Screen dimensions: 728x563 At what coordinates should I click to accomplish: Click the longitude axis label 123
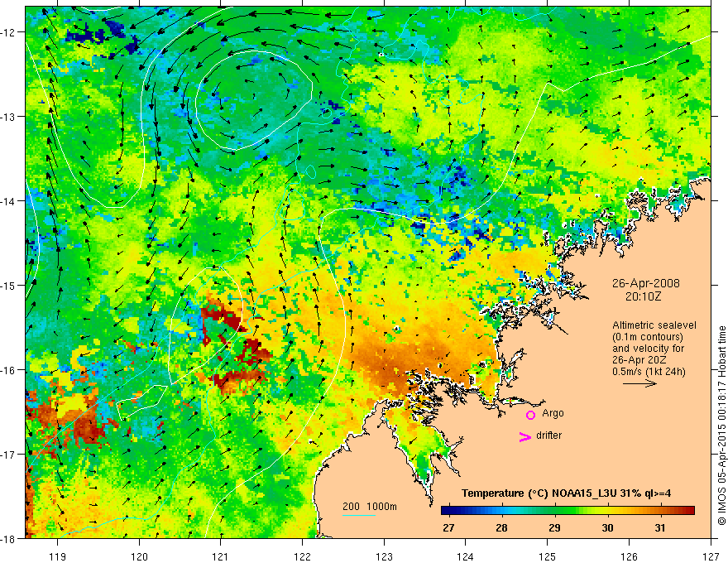point(384,556)
